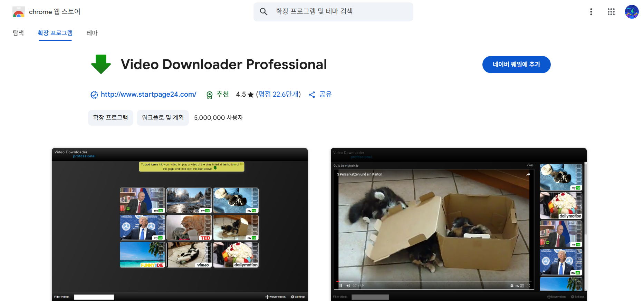Viewport: 644px width, 301px height.
Task: Open the first screenshot with video grid
Action: [180, 224]
